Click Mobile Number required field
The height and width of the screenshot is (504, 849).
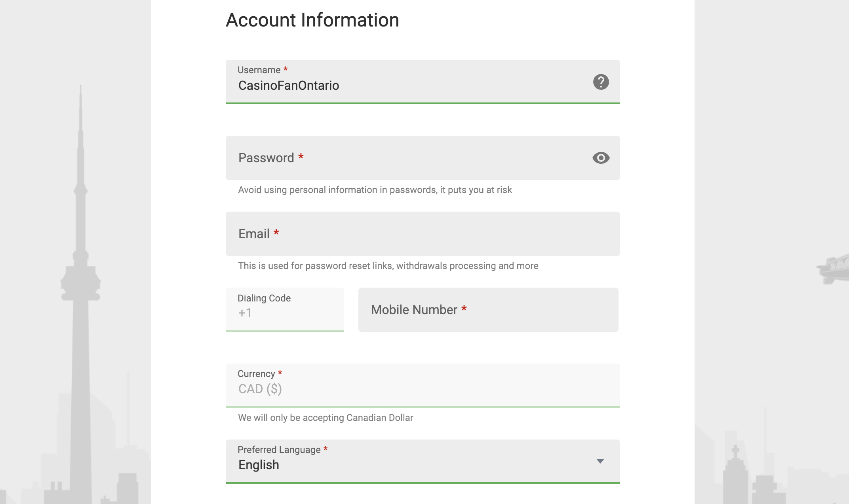488,310
